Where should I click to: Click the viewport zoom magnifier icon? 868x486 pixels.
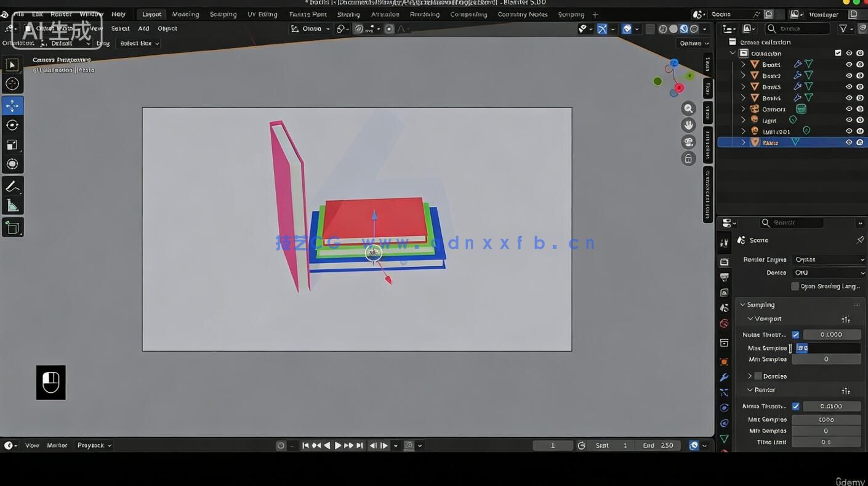688,108
